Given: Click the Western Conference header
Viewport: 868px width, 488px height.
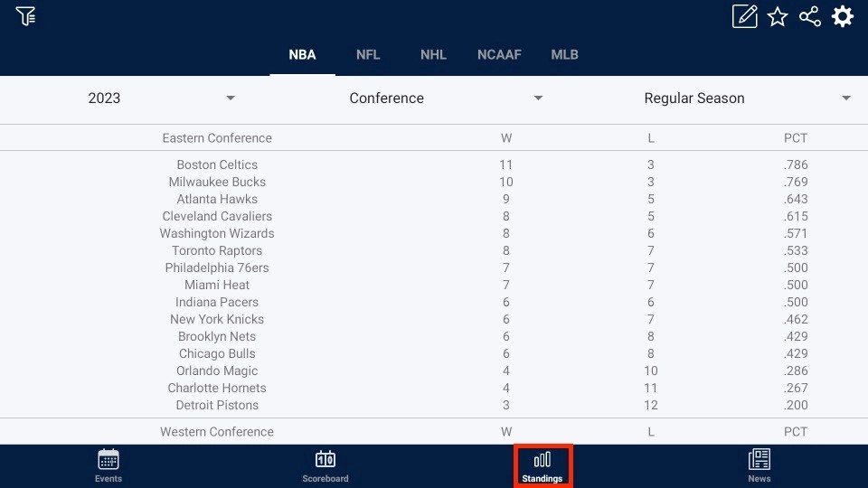Looking at the screenshot, I should click(217, 432).
